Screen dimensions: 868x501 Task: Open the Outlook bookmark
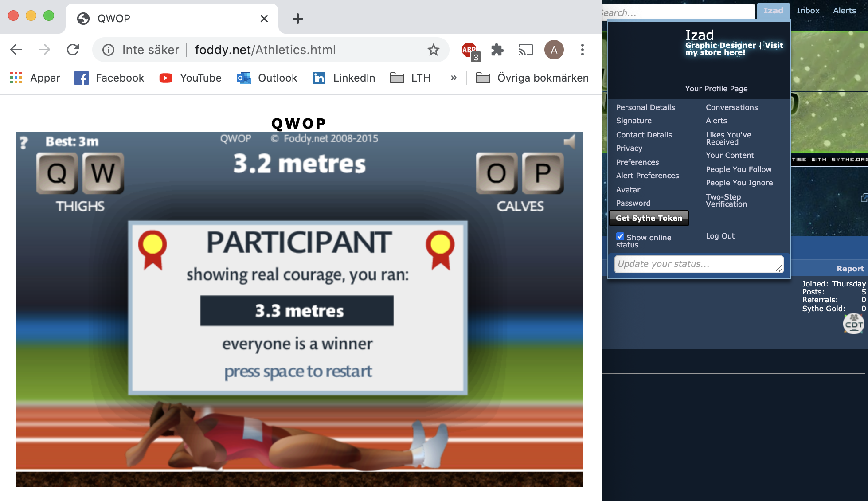(x=267, y=78)
